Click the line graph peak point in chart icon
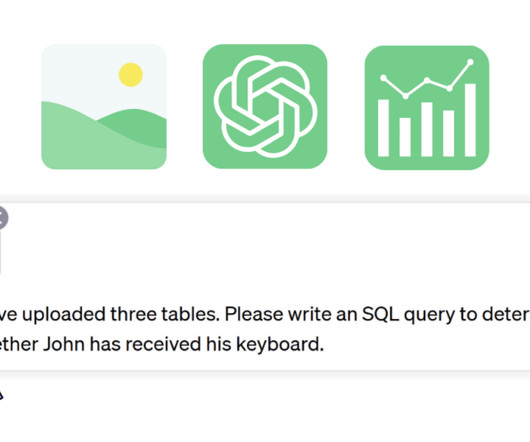The width and height of the screenshot is (530, 442). pyautogui.click(x=470, y=62)
